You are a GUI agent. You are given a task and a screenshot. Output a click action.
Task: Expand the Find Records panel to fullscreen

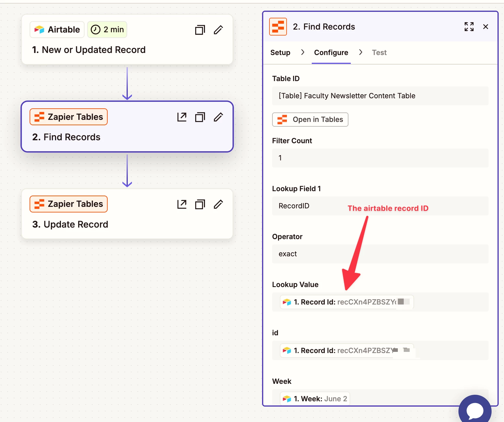tap(469, 27)
